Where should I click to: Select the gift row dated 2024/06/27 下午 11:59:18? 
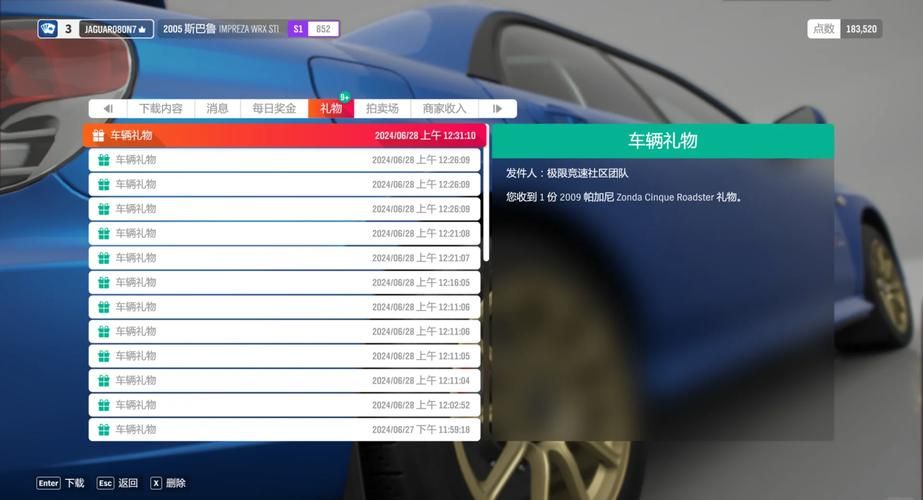(x=284, y=430)
